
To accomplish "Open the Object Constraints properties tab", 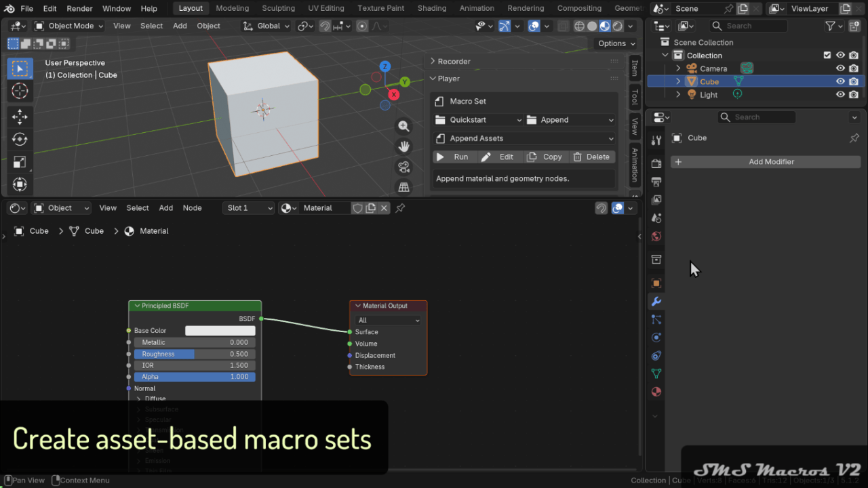I will pyautogui.click(x=656, y=356).
